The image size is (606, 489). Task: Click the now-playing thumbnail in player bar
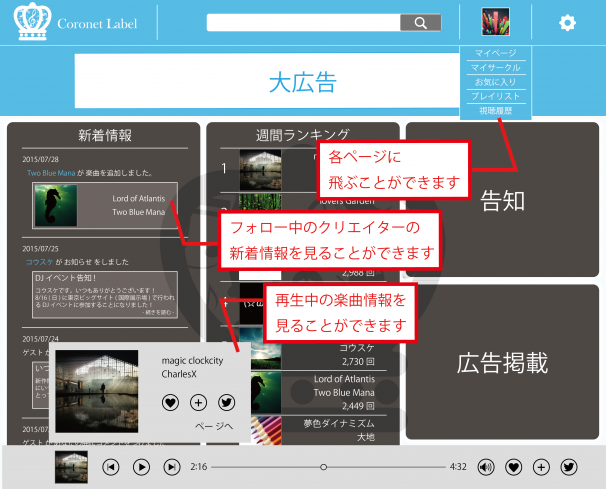[x=71, y=467]
